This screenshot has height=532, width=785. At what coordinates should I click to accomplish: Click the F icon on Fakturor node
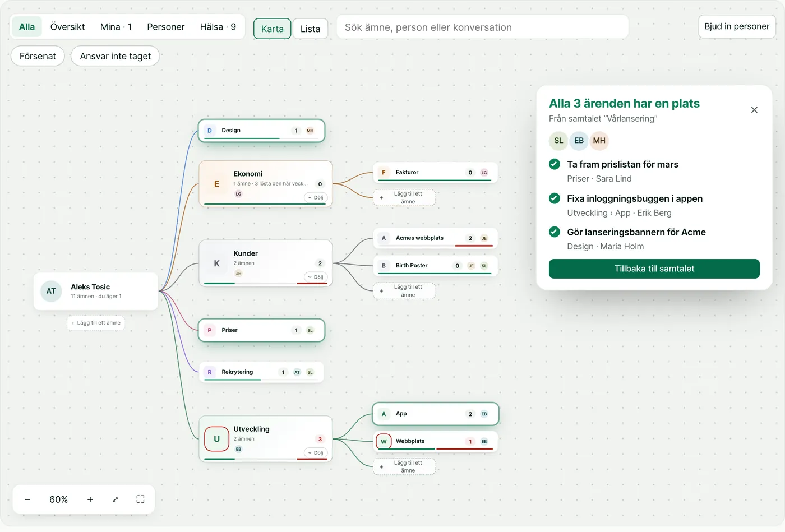(x=384, y=173)
